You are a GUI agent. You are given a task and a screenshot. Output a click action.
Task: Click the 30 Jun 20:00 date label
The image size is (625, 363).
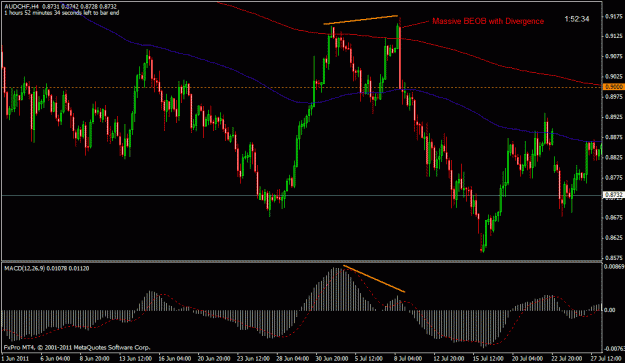pyautogui.click(x=332, y=358)
